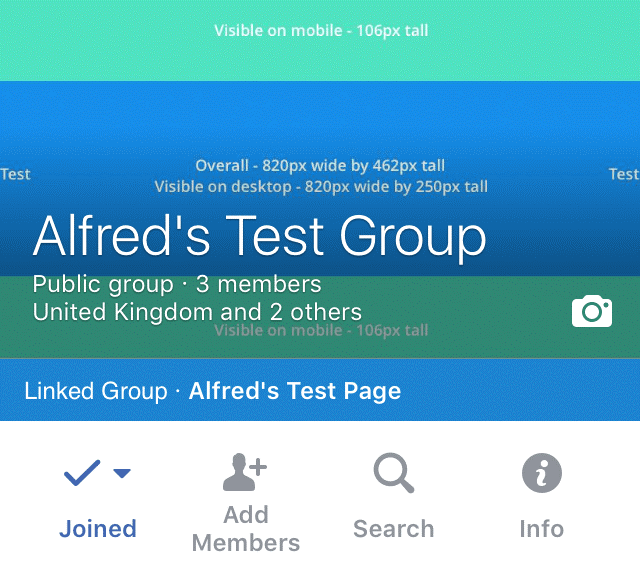Click the blue Joined checkmark icon

(82, 473)
